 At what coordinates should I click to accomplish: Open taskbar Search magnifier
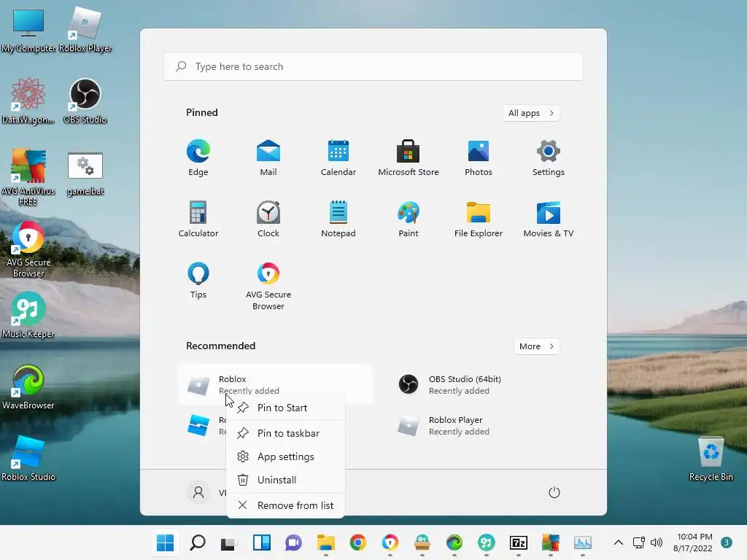click(197, 542)
